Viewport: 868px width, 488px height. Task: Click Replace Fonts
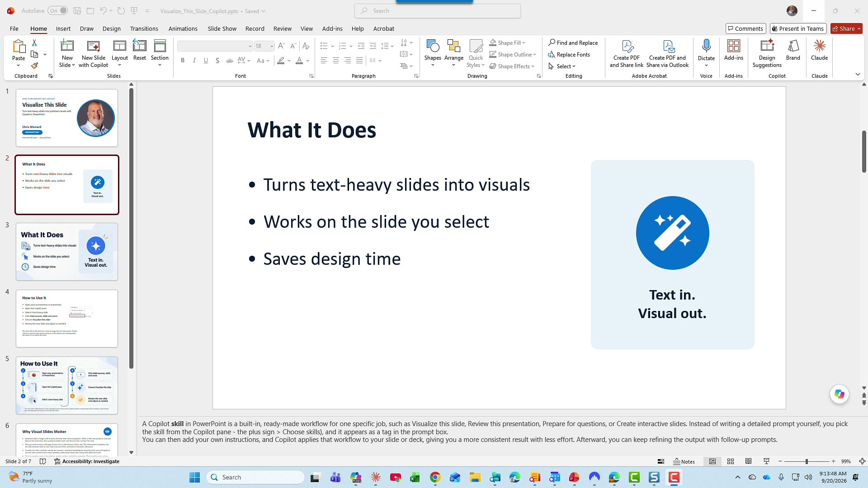pyautogui.click(x=569, y=55)
